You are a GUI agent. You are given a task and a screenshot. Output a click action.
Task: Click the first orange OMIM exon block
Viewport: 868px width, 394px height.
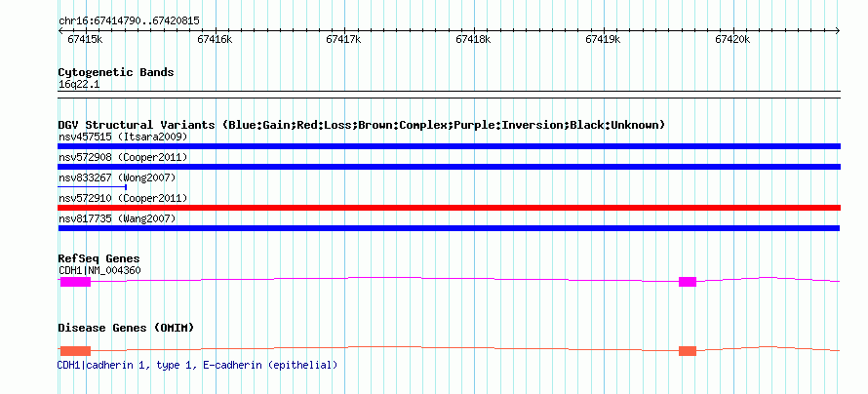[x=75, y=351]
